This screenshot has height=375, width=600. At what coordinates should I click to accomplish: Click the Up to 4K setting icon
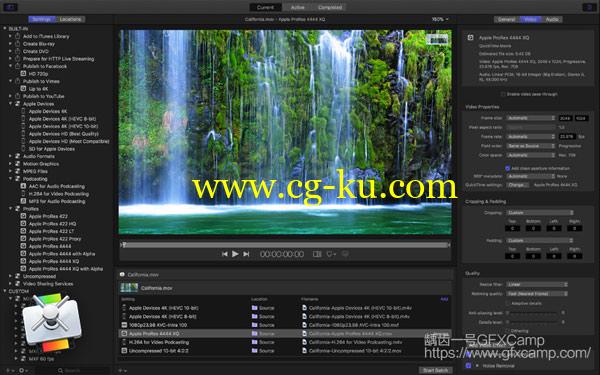[x=23, y=88]
